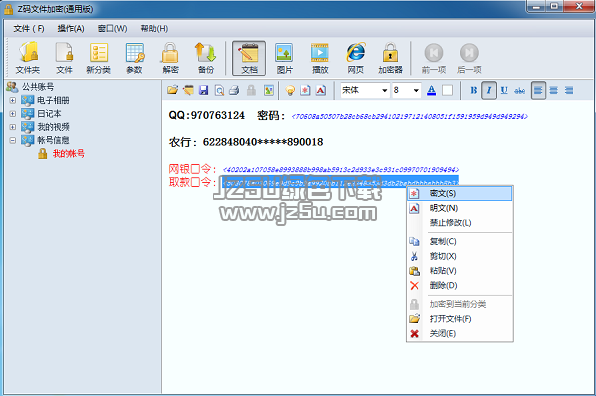
Task: Set left text alignment
Action: pyautogui.click(x=538, y=90)
